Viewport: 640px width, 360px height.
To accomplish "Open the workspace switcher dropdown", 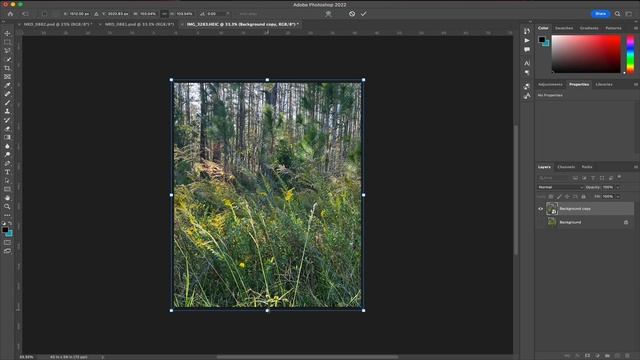I will click(x=629, y=14).
